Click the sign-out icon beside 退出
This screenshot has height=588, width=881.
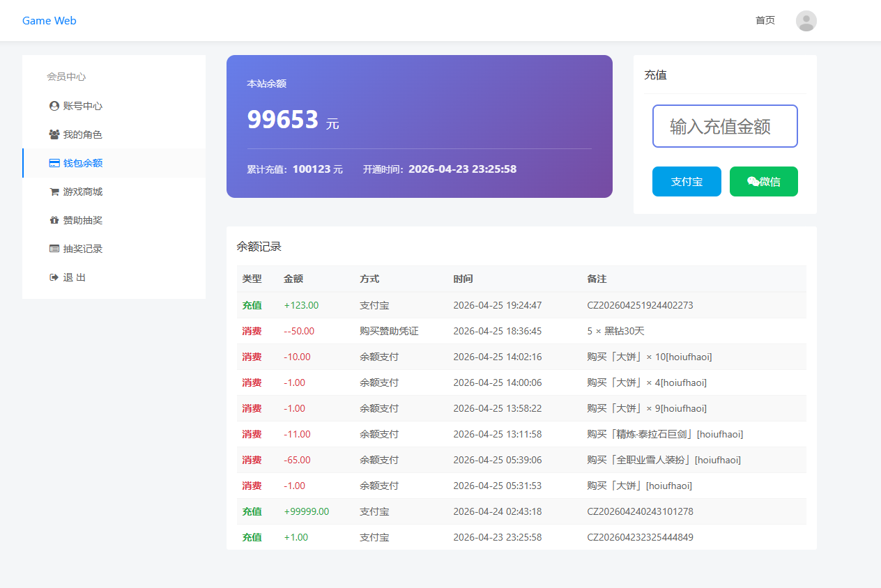54,277
